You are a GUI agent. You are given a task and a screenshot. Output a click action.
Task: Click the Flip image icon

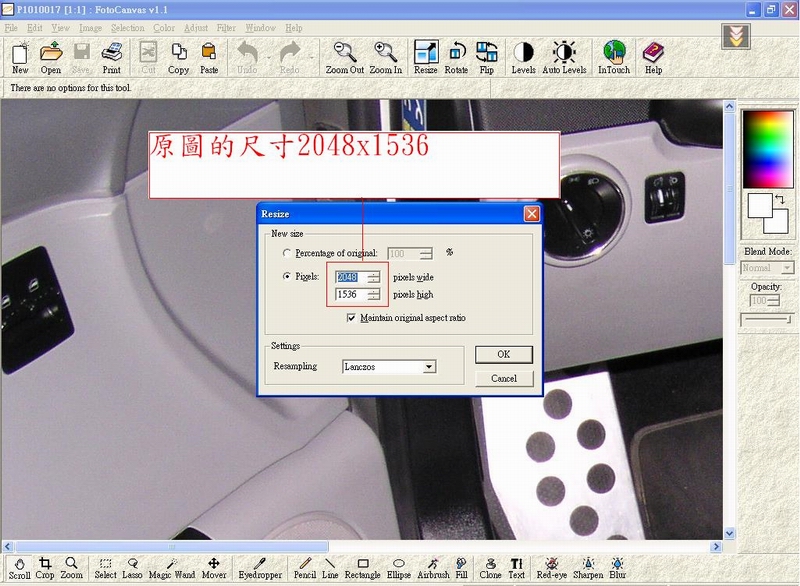coord(486,56)
